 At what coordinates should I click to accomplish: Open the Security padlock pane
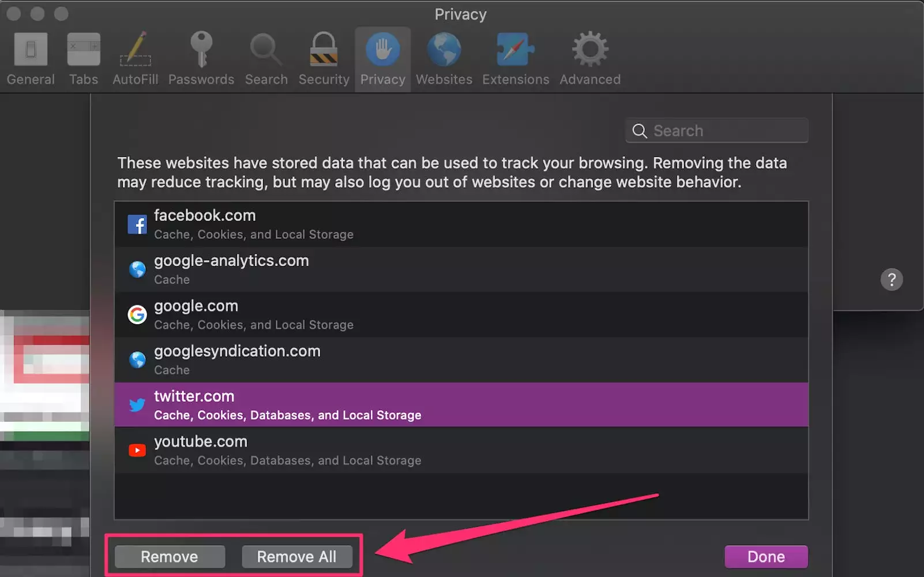(x=324, y=59)
